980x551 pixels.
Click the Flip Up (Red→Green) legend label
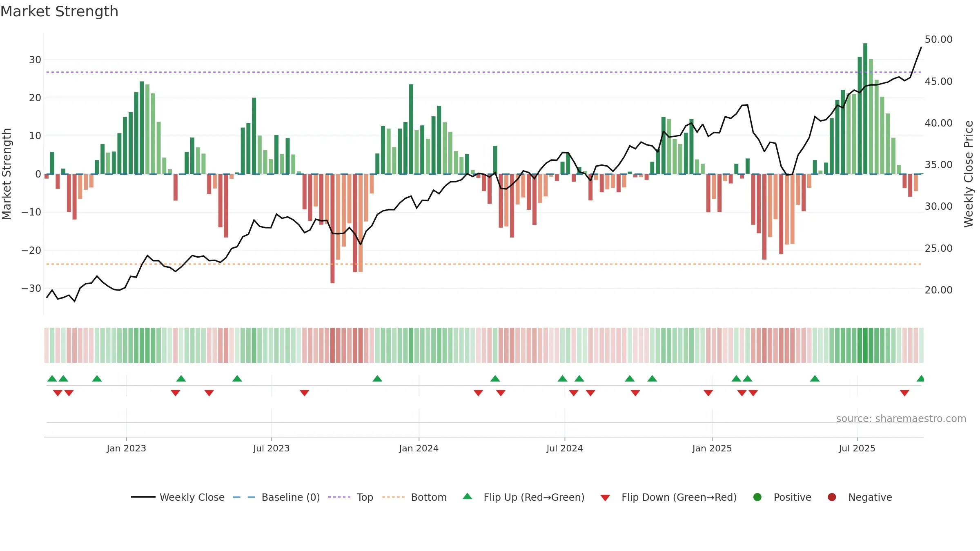[x=534, y=497]
